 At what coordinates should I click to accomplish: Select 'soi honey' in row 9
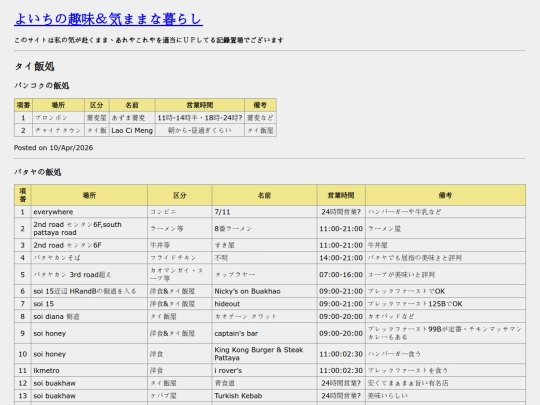pyautogui.click(x=89, y=333)
